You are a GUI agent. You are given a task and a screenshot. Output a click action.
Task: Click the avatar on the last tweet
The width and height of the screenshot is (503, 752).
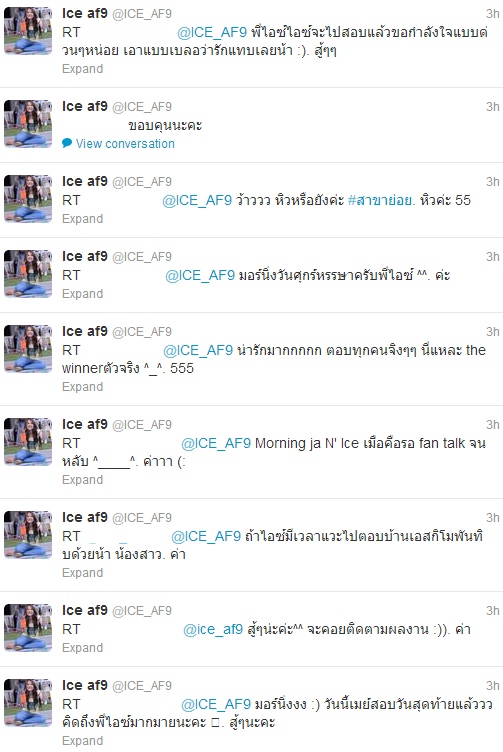coord(28,703)
